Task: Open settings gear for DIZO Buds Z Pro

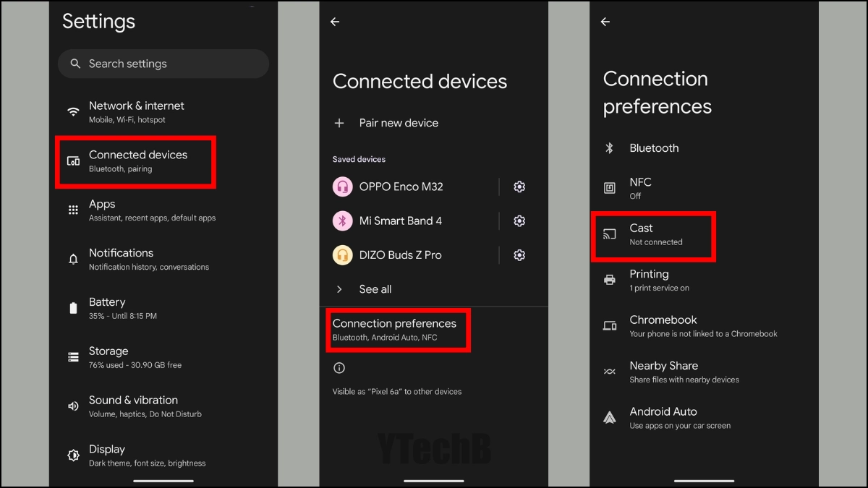Action: pyautogui.click(x=519, y=254)
